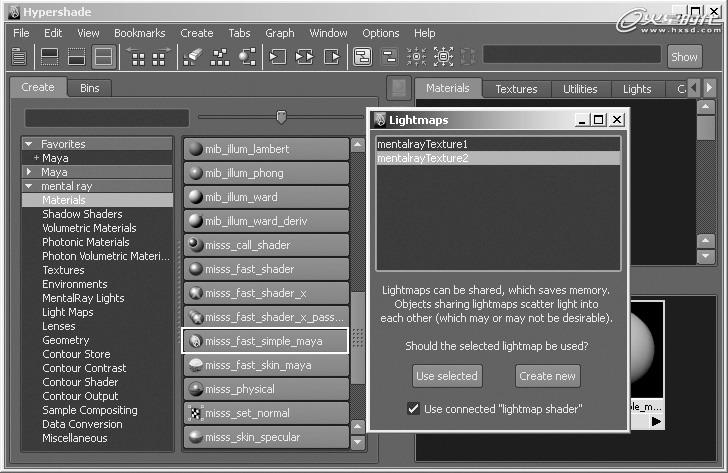Click Show next graph icon
Viewport: 728px width, 473px height.
(160, 57)
